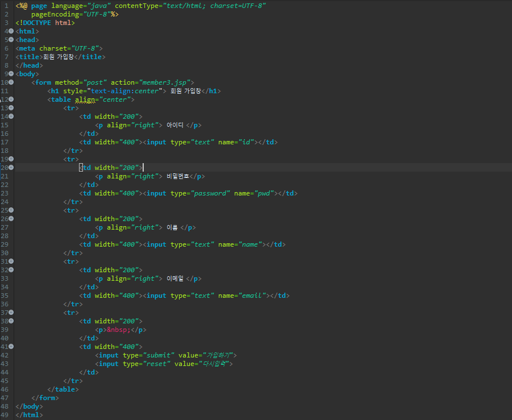Click the "submit" type value
The image size is (512, 420).
159,355
